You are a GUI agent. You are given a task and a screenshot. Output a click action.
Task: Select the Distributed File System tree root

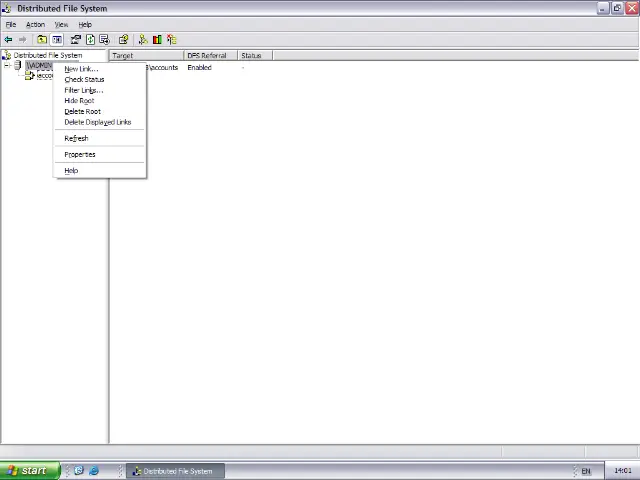tap(48, 55)
